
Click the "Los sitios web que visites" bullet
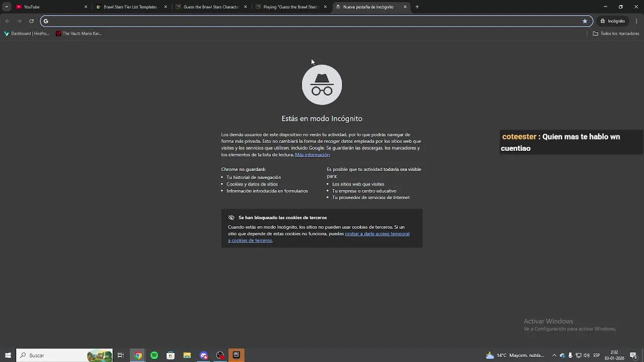point(358,184)
